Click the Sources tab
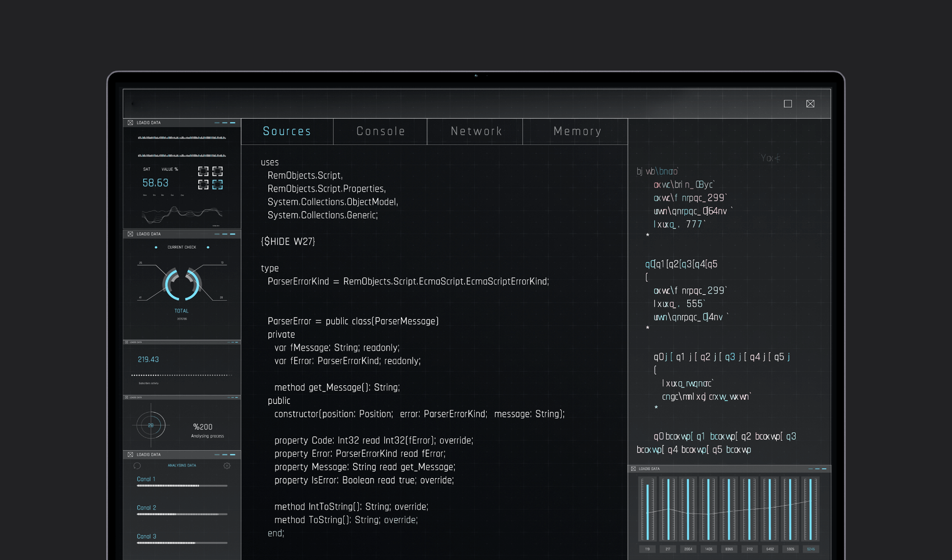 pyautogui.click(x=287, y=132)
